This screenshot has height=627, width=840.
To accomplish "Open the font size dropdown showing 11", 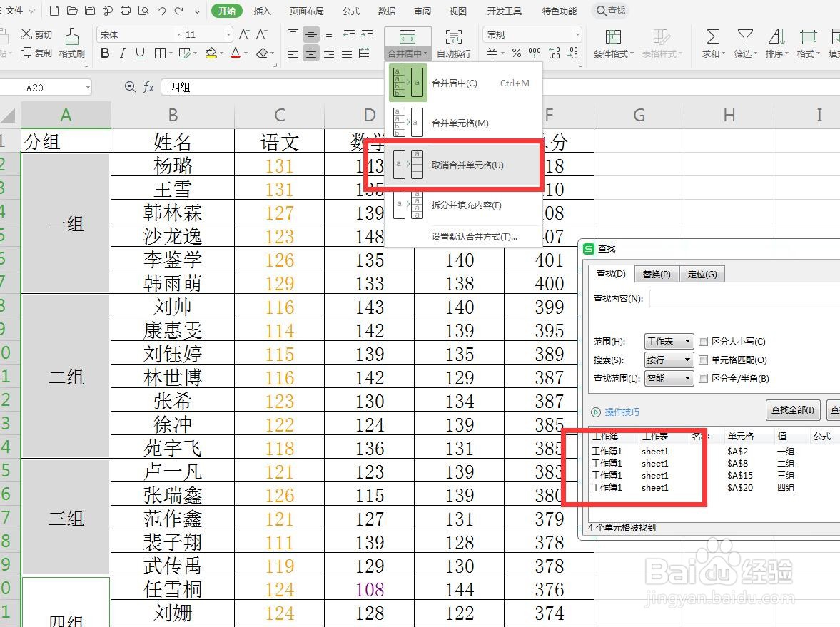I will 227,34.
